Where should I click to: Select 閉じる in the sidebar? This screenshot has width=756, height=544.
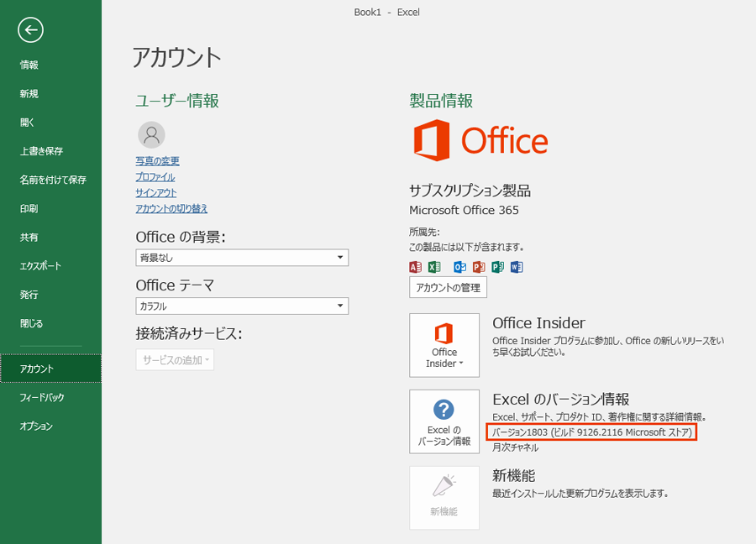(50, 323)
